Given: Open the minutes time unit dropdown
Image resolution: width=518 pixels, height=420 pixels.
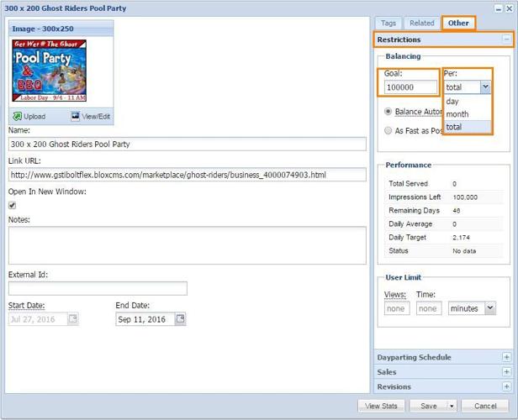Looking at the screenshot, I should click(x=490, y=308).
